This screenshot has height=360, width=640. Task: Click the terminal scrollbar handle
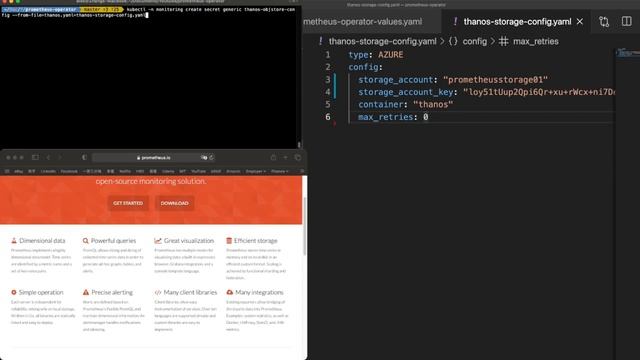coord(299,144)
